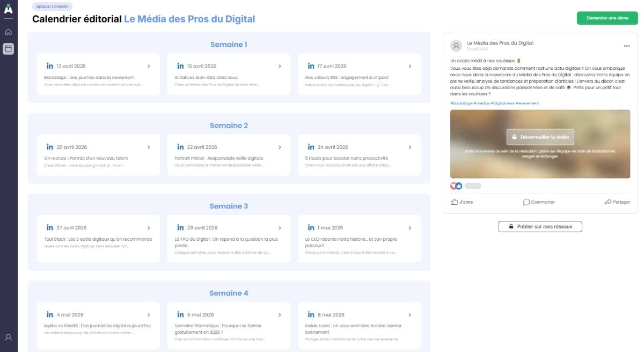Click the reaction emojis under the video

click(456, 186)
